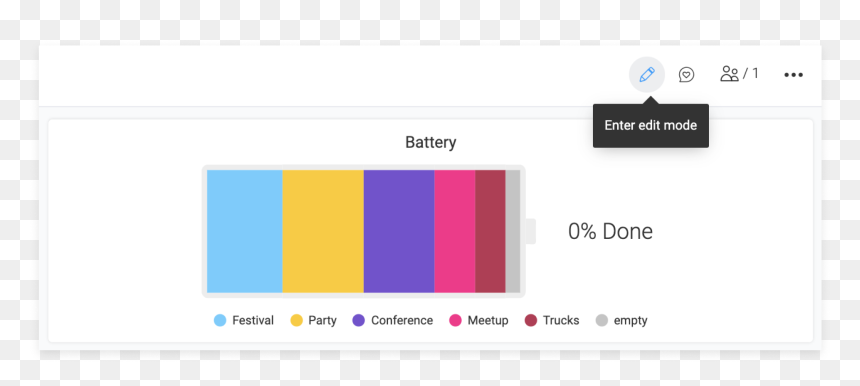The height and width of the screenshot is (386, 860).
Task: Toggle the Meetup legend label
Action: [488, 320]
